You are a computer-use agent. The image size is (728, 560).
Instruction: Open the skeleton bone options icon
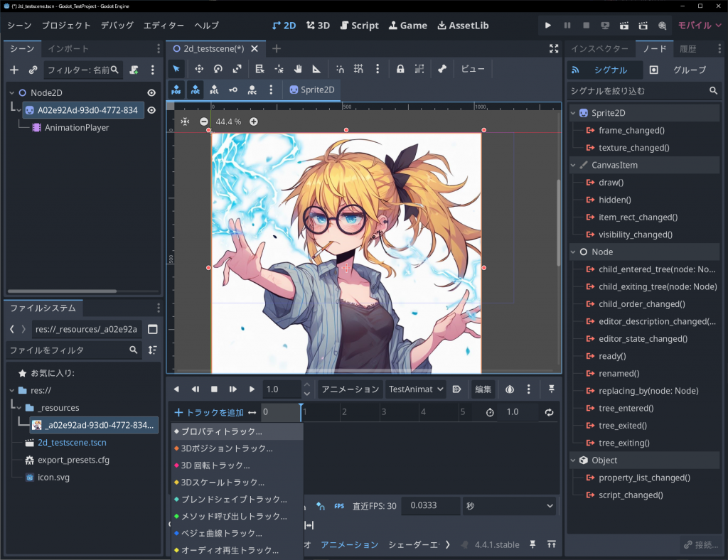[442, 69]
